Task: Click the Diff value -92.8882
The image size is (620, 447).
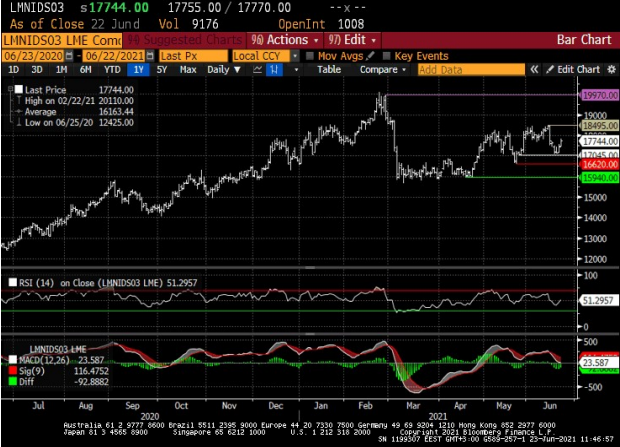Action: pyautogui.click(x=91, y=381)
